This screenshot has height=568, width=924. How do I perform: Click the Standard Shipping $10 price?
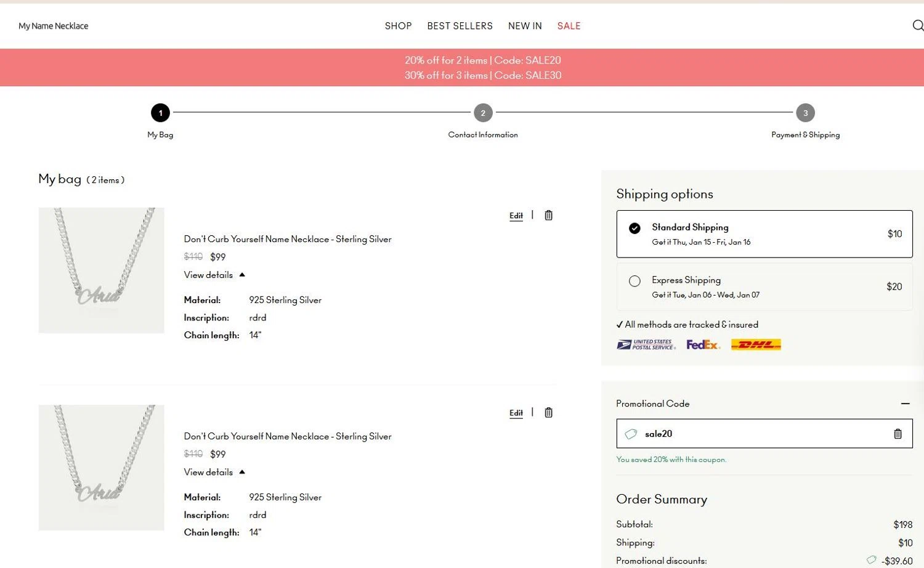tap(894, 233)
